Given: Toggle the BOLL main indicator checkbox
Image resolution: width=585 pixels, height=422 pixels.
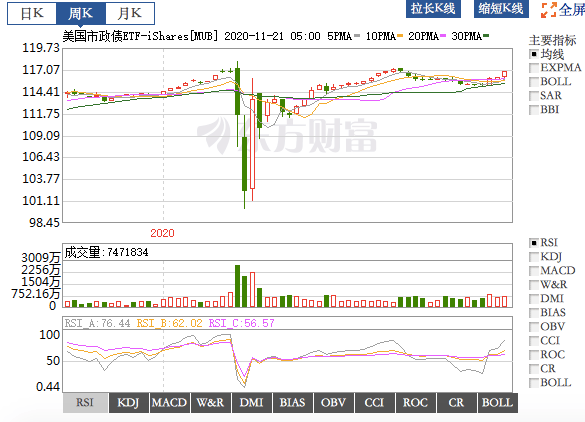Looking at the screenshot, I should (x=534, y=82).
